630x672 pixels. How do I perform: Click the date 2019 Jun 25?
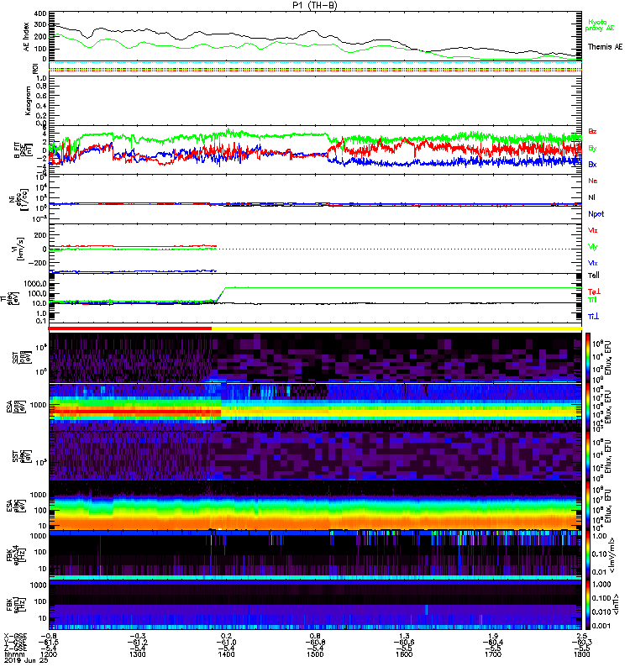[x=26, y=660]
